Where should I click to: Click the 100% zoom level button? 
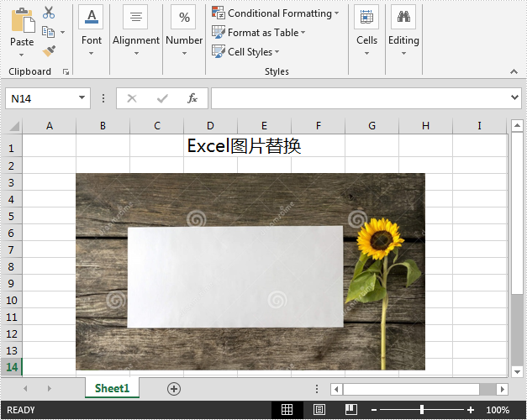[x=498, y=410]
